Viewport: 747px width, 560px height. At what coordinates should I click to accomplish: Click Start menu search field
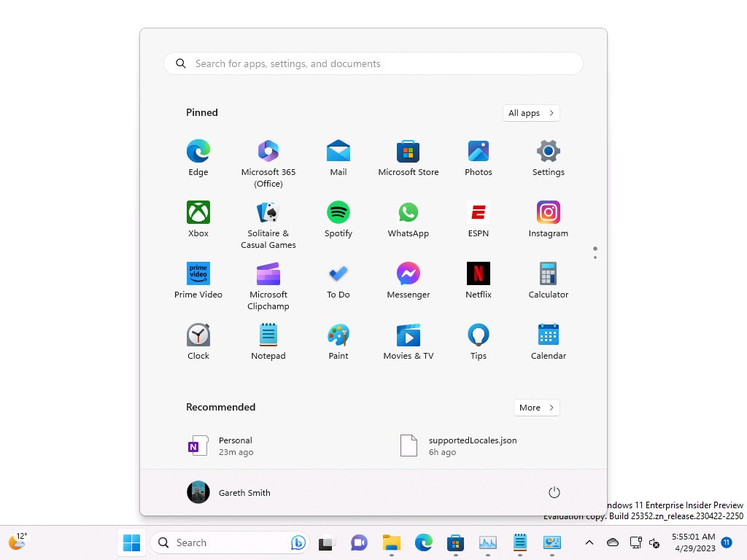(373, 63)
